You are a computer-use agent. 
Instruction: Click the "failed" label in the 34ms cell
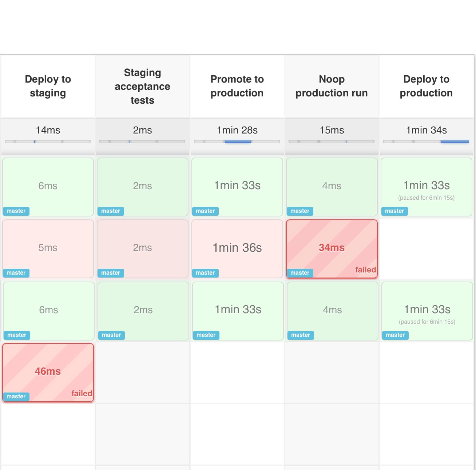coord(365,270)
